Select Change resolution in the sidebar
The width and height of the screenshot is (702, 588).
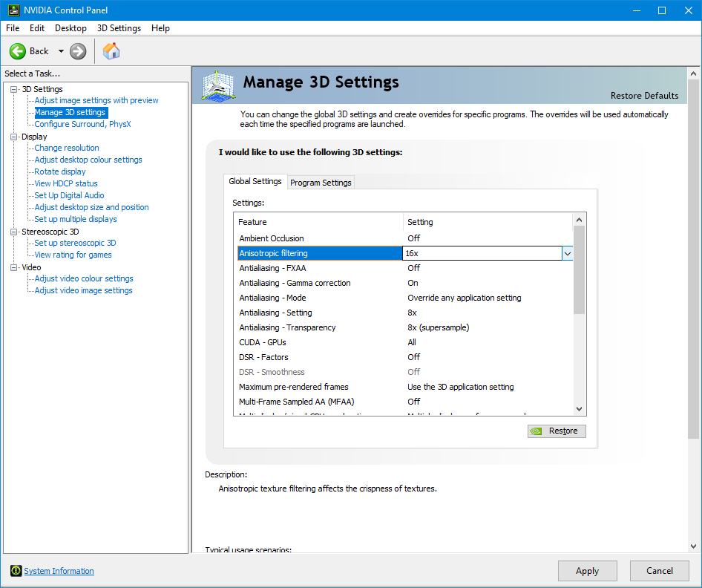[66, 148]
